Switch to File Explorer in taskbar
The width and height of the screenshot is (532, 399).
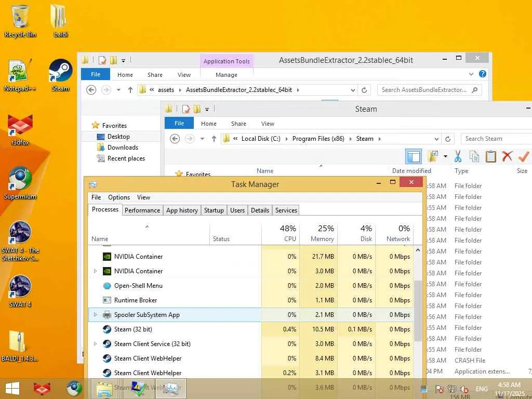coord(104,389)
